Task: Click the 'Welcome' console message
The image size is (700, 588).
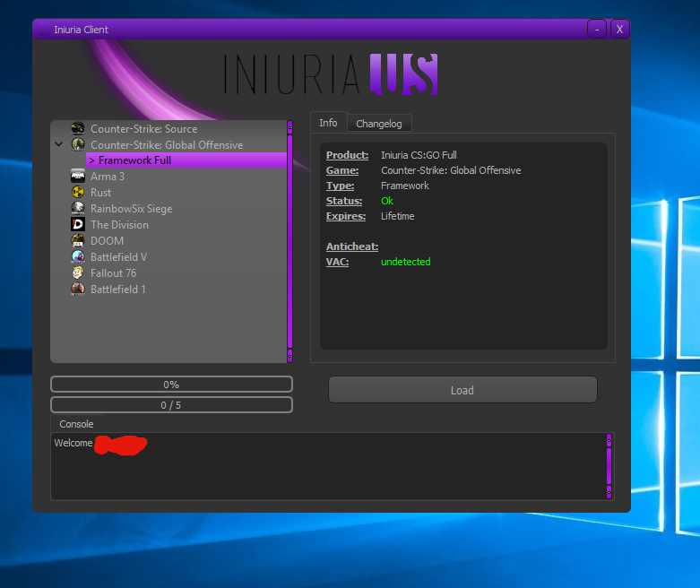Action: 73,443
